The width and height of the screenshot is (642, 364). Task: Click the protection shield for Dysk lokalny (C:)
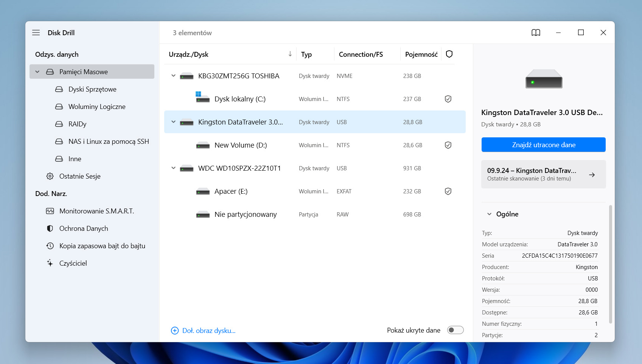[448, 99]
